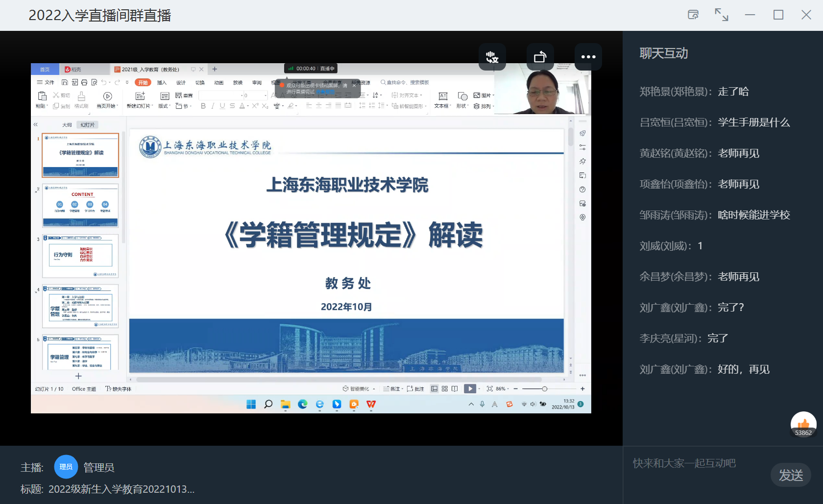Click the 新建幻灯片 new slide icon
823x504 pixels.
[140, 96]
